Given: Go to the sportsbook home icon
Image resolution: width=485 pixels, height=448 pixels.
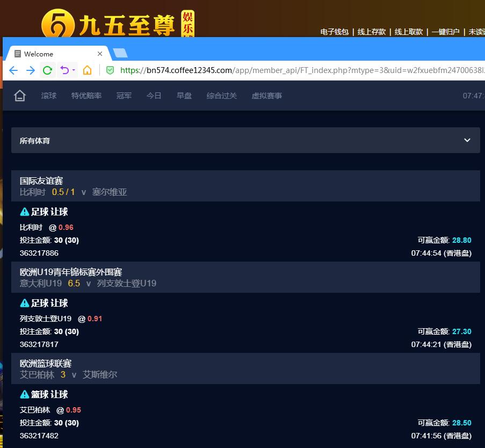Looking at the screenshot, I should (20, 96).
